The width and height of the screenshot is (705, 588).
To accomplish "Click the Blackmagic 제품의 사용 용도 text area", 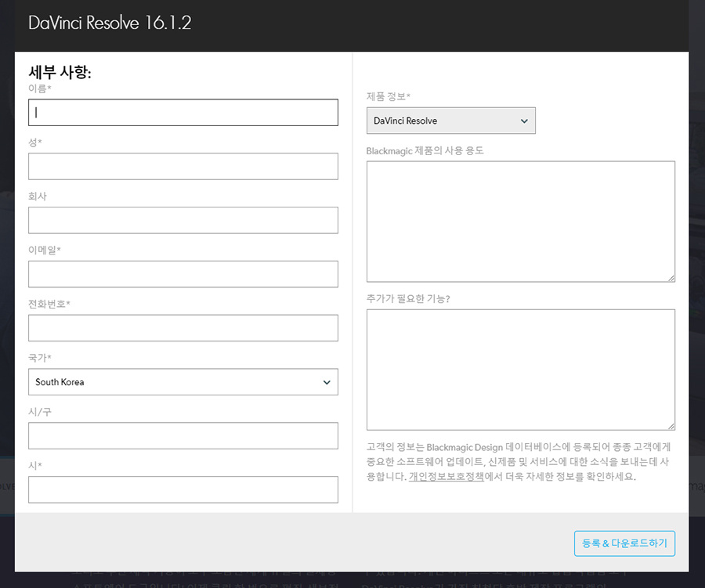I will [521, 222].
